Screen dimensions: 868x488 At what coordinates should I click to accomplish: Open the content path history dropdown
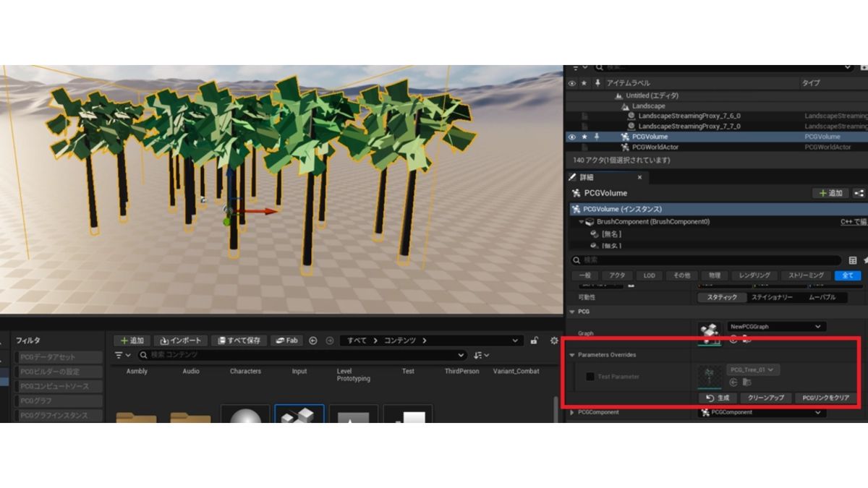point(515,341)
